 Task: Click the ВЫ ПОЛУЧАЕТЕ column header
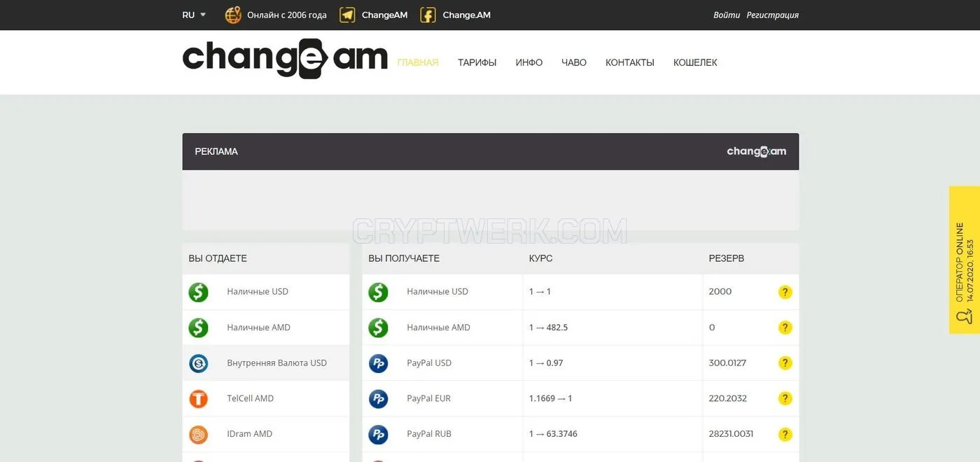[404, 258]
